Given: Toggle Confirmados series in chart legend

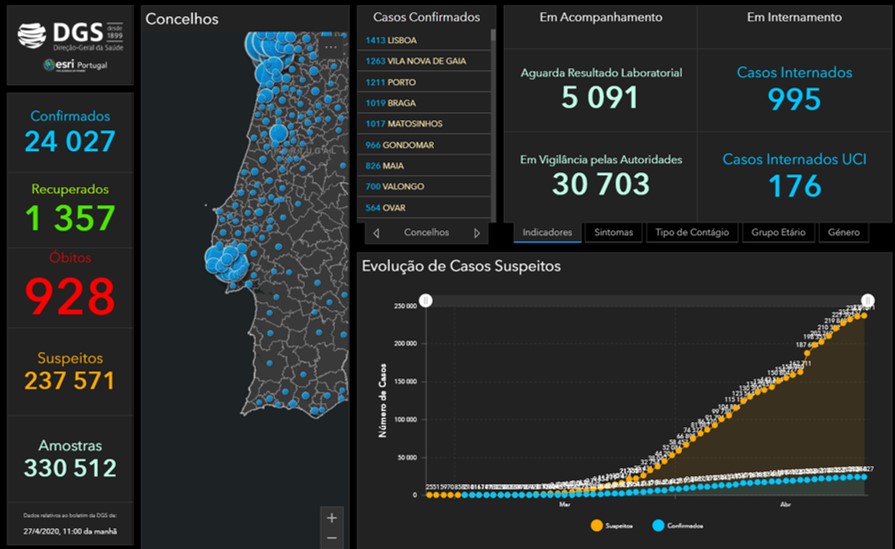Looking at the screenshot, I should pyautogui.click(x=676, y=525).
